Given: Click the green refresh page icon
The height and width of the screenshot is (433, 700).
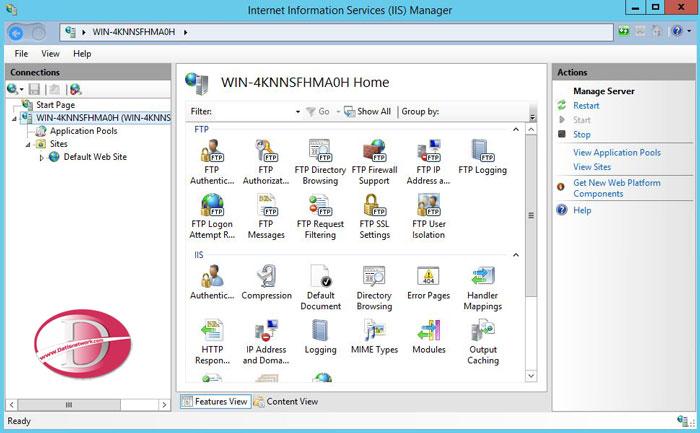Looking at the screenshot, I should pyautogui.click(x=624, y=31).
